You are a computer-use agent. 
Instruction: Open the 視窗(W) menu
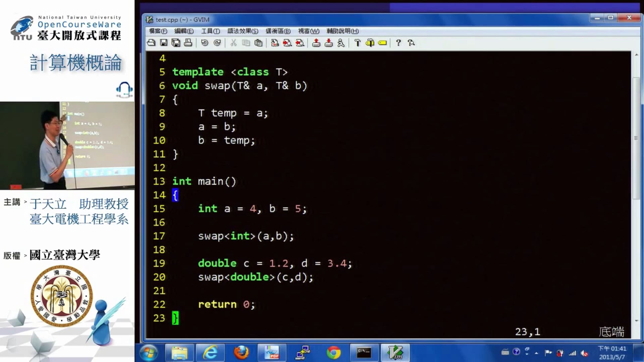(x=309, y=31)
